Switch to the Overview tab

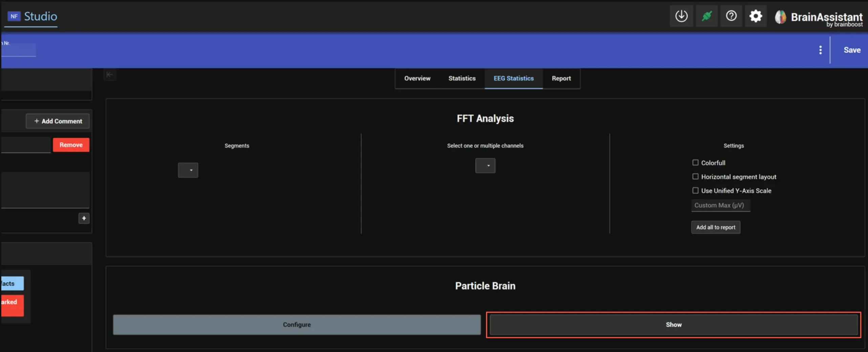pos(417,78)
